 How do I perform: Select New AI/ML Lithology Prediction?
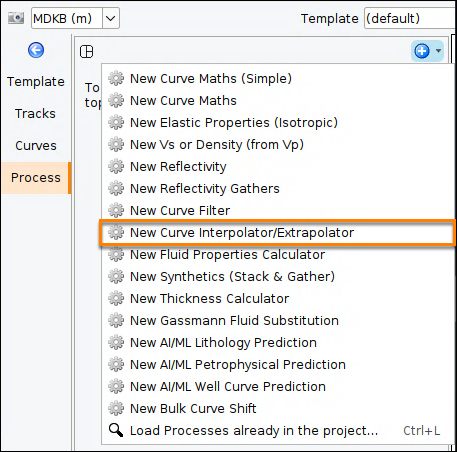(x=279, y=343)
